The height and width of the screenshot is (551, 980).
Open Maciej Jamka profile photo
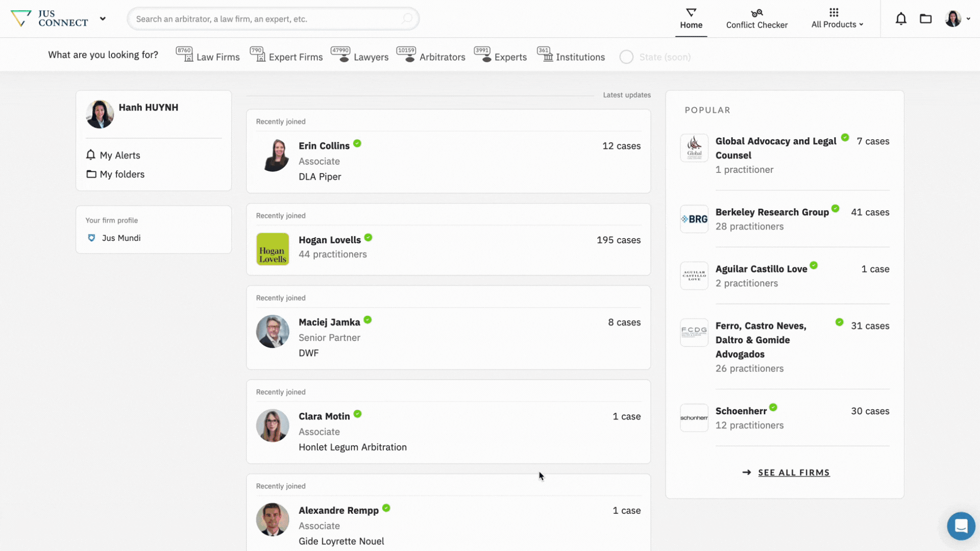click(273, 331)
